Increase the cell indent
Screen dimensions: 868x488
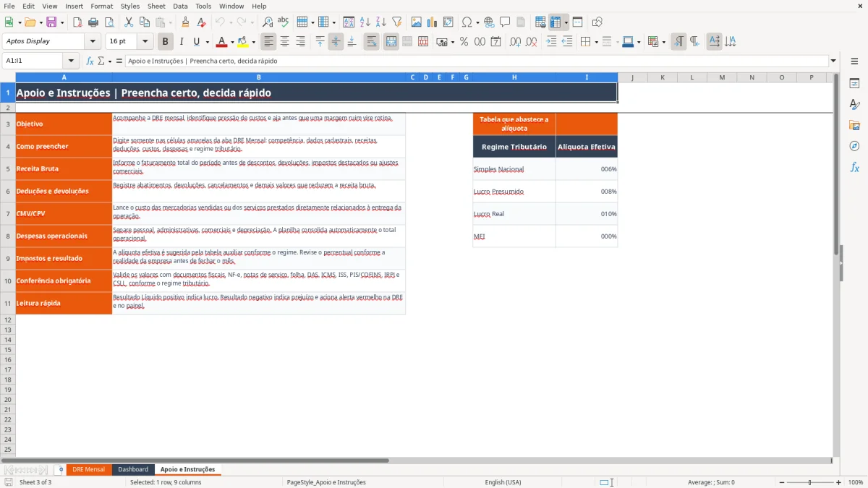pyautogui.click(x=551, y=42)
